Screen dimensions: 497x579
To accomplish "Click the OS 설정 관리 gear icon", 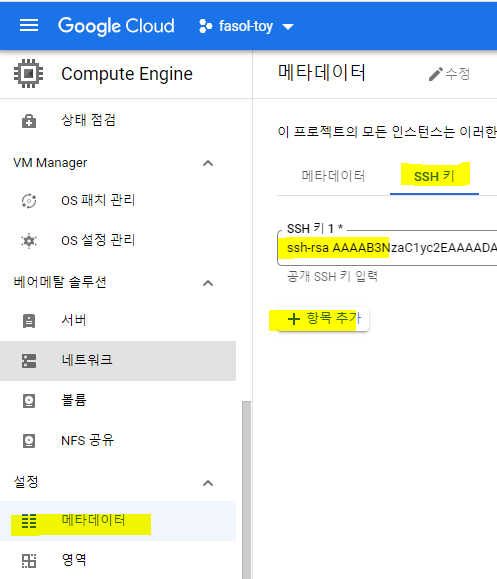I will point(29,241).
